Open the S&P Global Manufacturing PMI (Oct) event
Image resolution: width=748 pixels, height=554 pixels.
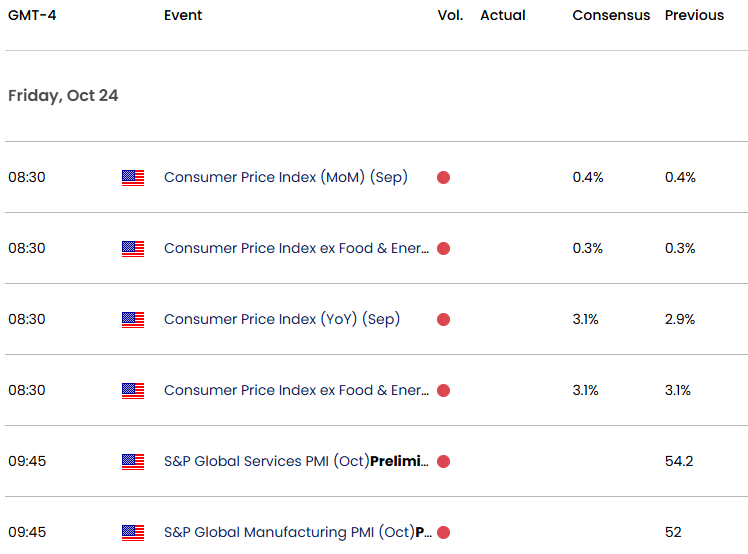pos(298,532)
